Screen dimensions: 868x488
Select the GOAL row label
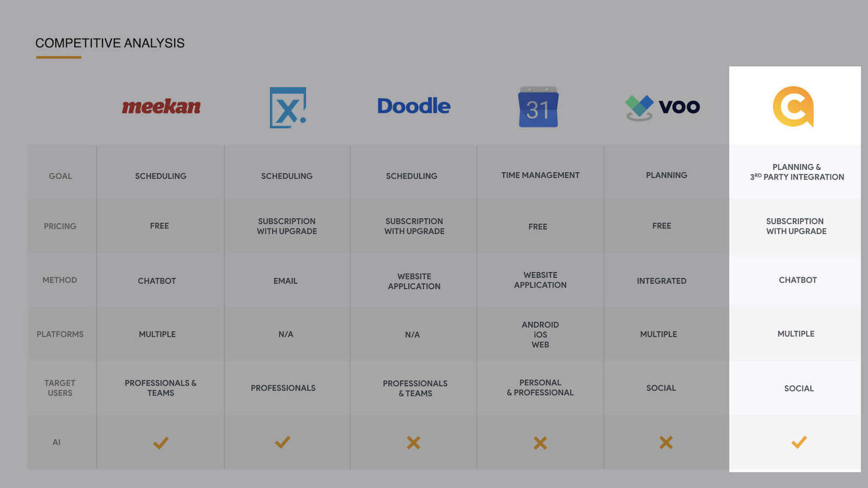pyautogui.click(x=60, y=176)
